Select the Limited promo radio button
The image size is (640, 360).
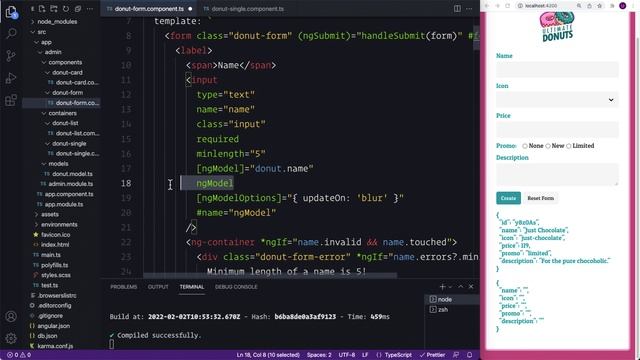coord(569,146)
